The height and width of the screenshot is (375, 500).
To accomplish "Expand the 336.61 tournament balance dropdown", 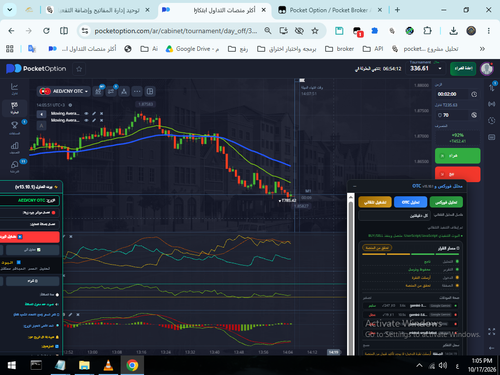I will [440, 69].
